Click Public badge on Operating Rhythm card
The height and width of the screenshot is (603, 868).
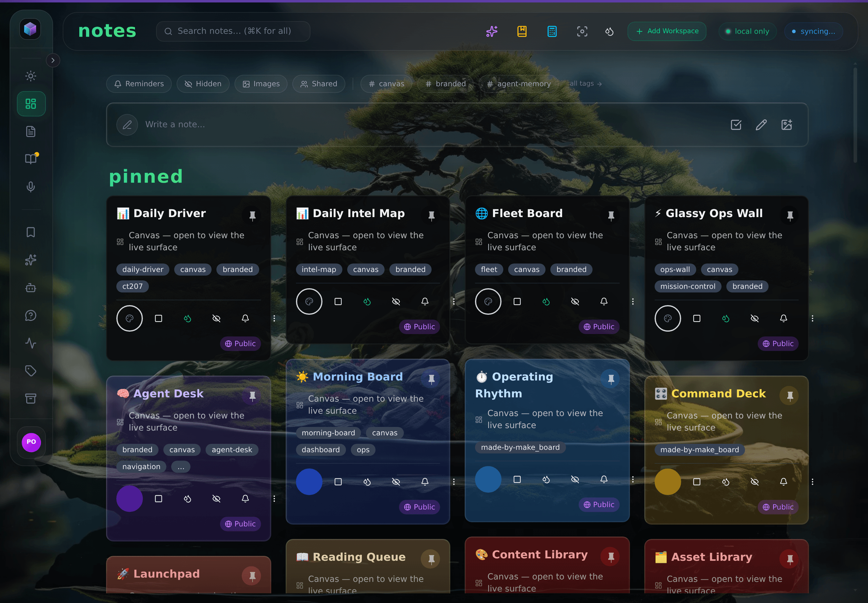[x=599, y=504]
